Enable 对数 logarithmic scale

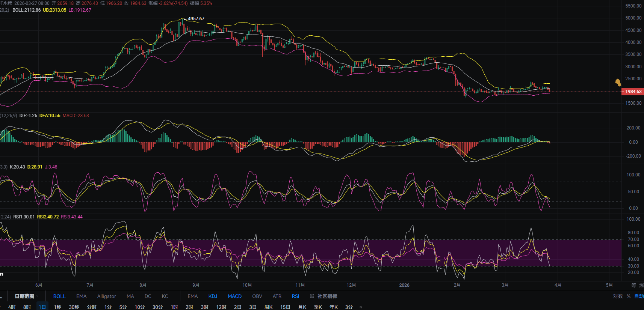click(x=618, y=296)
